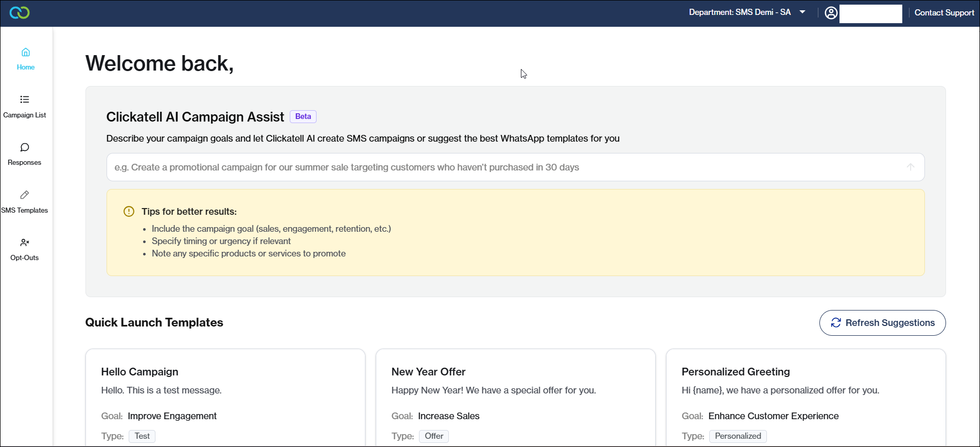The height and width of the screenshot is (447, 980).
Task: Click the Clickatell logo icon
Action: point(20,13)
